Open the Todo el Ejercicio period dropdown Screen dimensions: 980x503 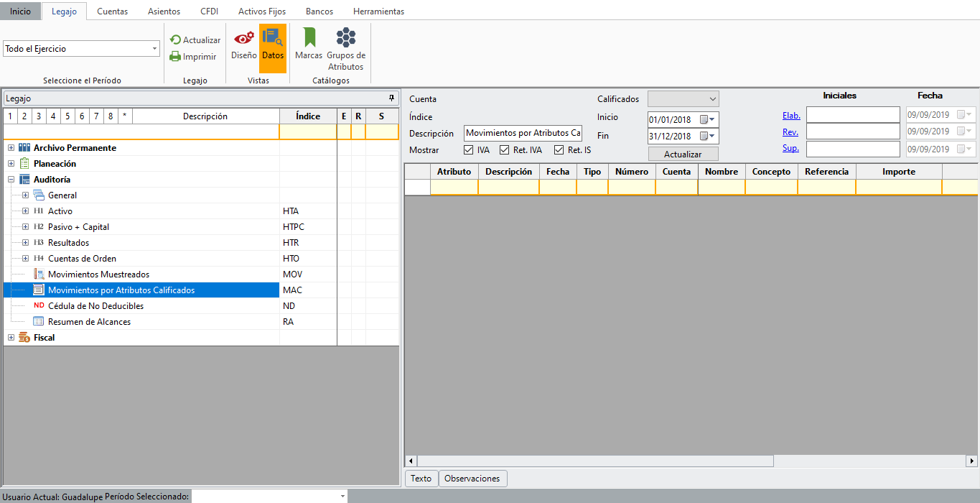click(x=155, y=49)
